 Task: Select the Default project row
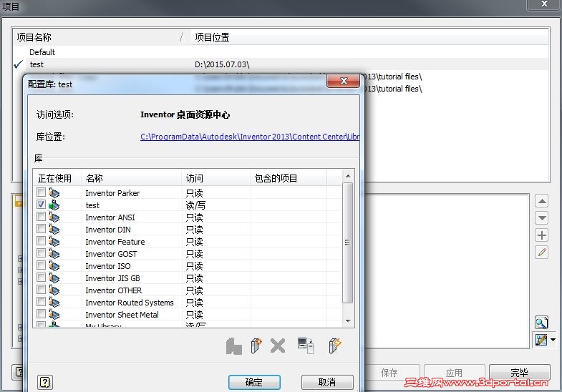point(281,52)
